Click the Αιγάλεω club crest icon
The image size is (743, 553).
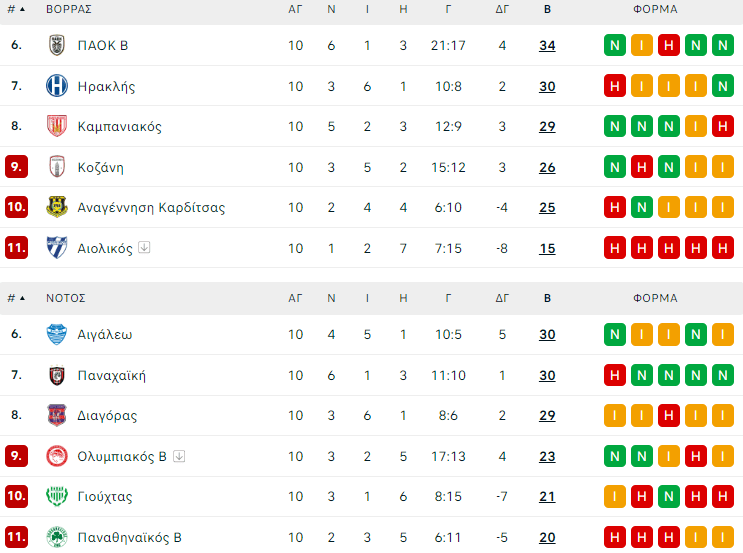(56, 335)
